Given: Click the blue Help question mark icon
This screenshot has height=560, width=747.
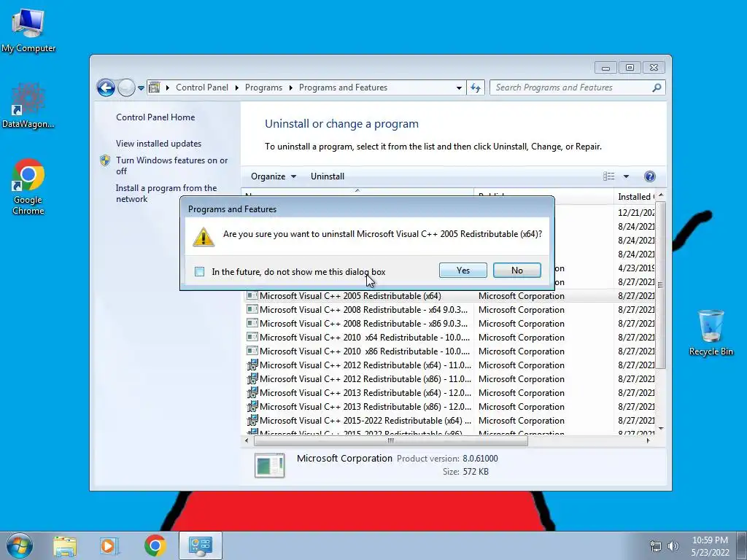Looking at the screenshot, I should click(649, 176).
